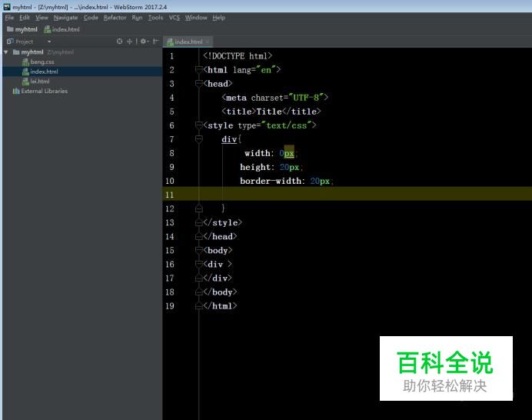Click the fold end marker at closing div tag
The width and height of the screenshot is (532, 420).
click(x=199, y=278)
